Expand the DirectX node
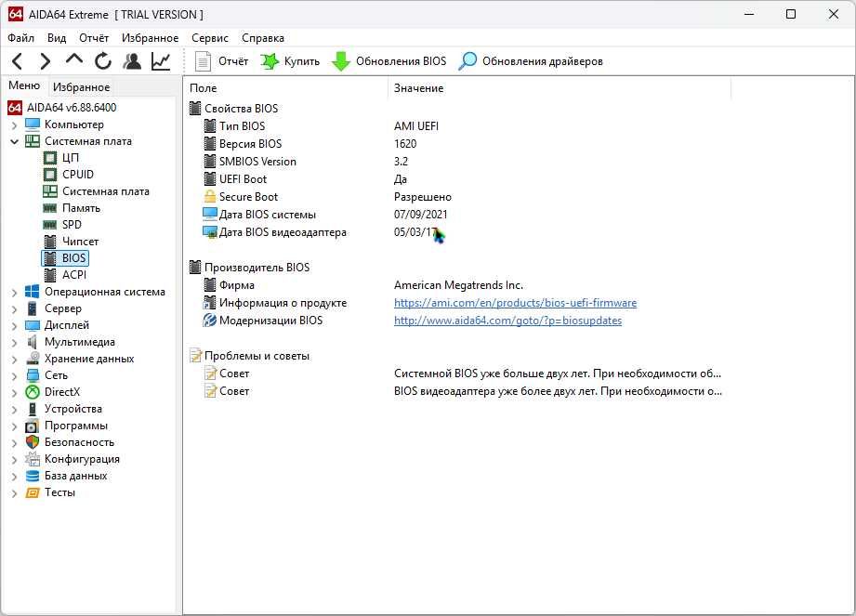 [x=14, y=393]
